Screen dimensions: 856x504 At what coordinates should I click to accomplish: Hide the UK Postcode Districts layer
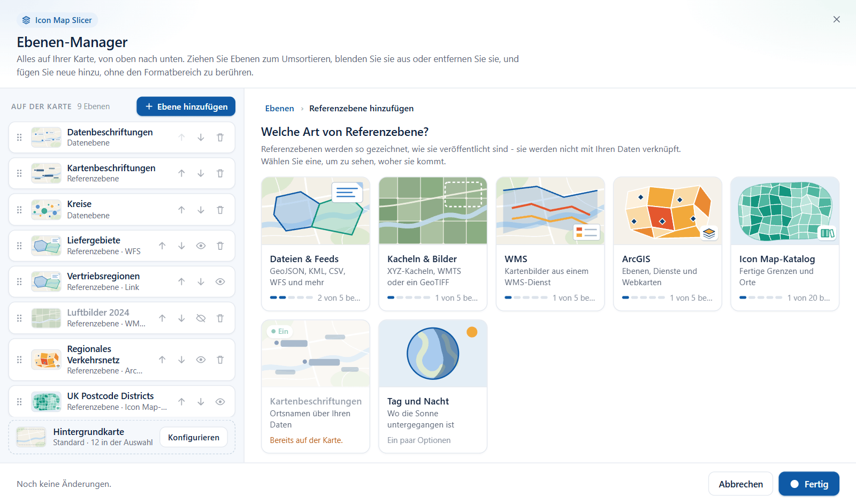[x=220, y=402]
